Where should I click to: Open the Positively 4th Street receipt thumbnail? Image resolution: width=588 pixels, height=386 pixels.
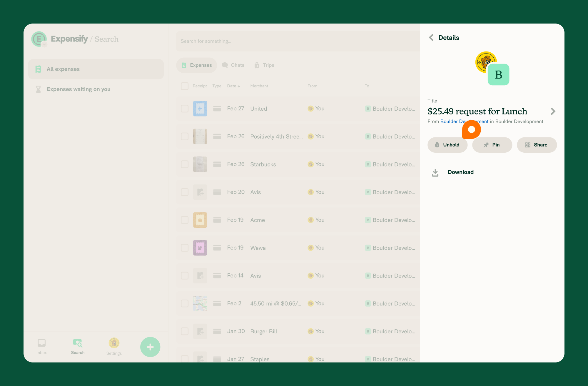(200, 137)
